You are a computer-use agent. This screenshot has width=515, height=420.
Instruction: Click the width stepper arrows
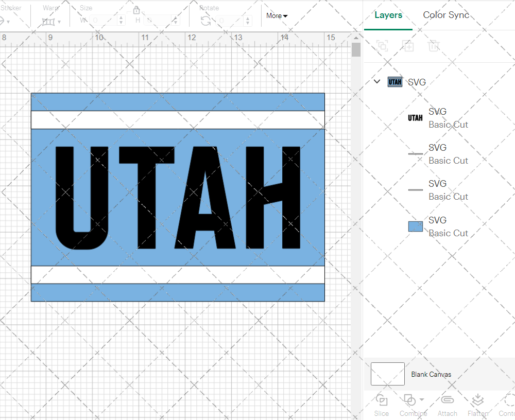click(x=121, y=21)
